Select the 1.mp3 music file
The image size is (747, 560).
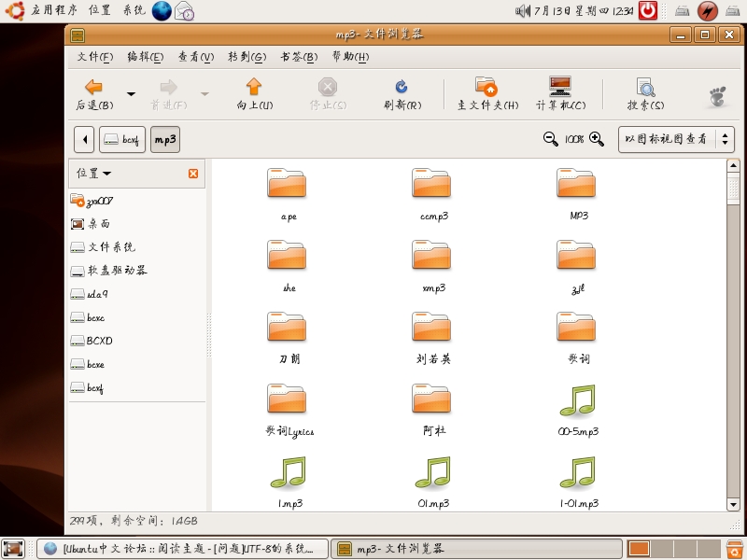pos(289,472)
